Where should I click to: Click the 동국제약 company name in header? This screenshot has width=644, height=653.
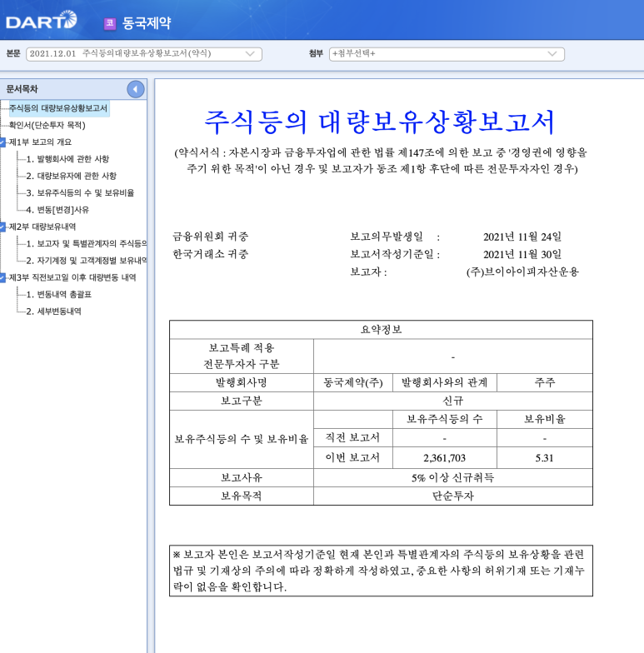[147, 23]
